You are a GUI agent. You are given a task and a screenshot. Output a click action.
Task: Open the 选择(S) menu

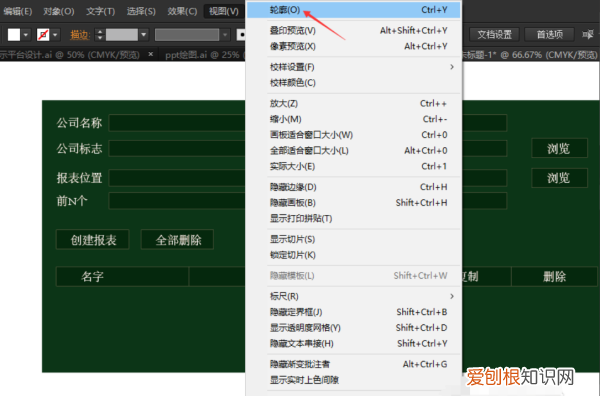pyautogui.click(x=141, y=11)
